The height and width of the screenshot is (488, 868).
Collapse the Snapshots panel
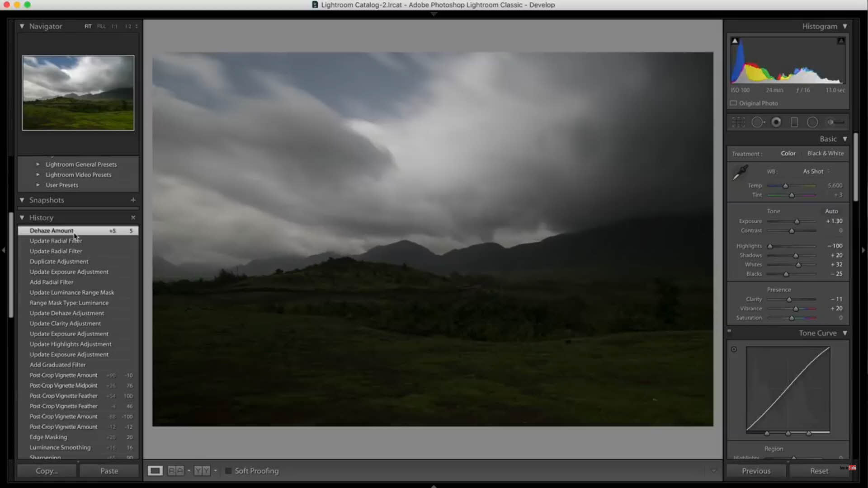(x=22, y=200)
